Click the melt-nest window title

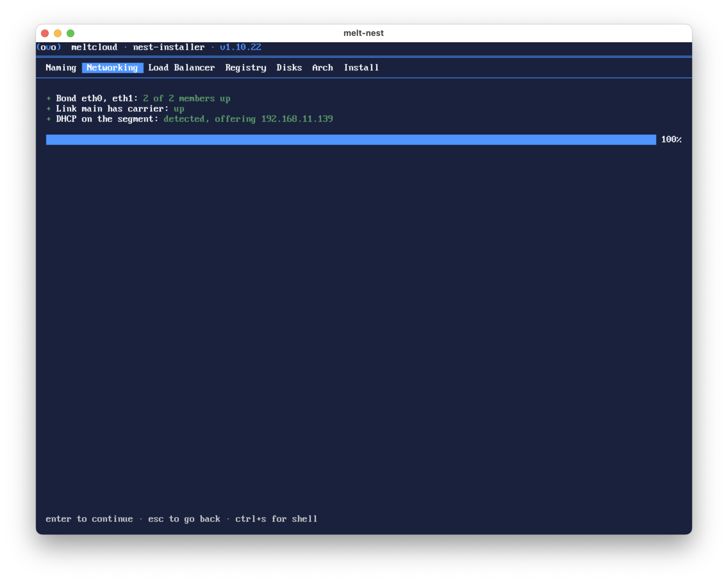(x=364, y=33)
